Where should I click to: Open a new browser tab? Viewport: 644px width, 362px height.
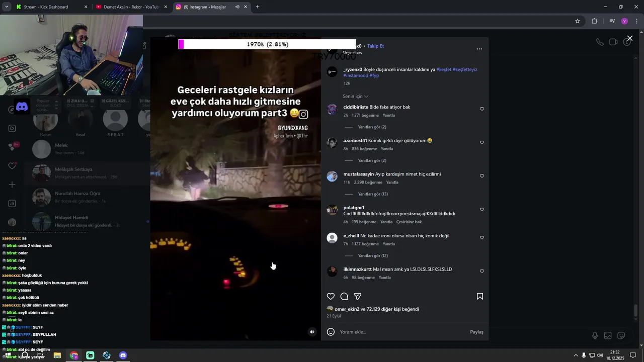click(258, 7)
